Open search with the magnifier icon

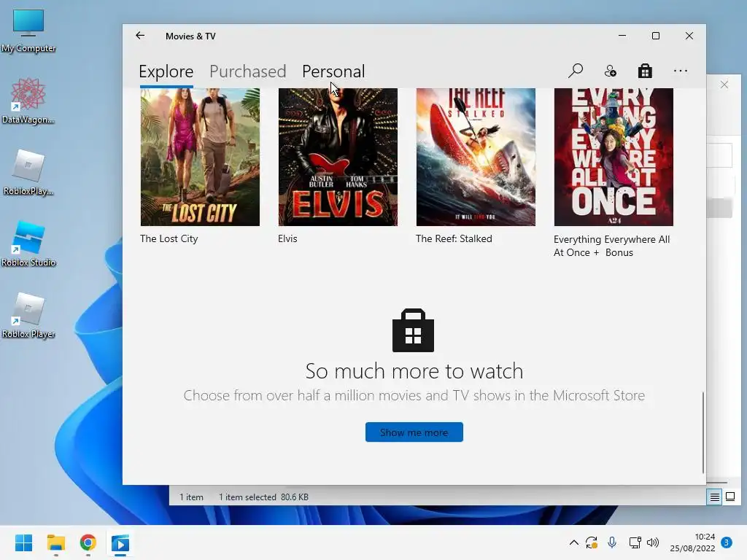coord(576,71)
